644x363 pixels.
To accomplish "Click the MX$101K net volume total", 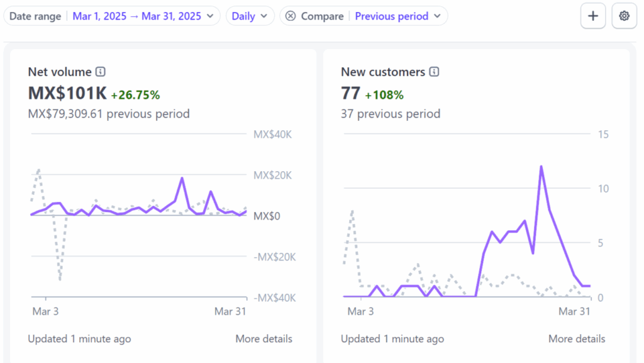I will (x=67, y=93).
